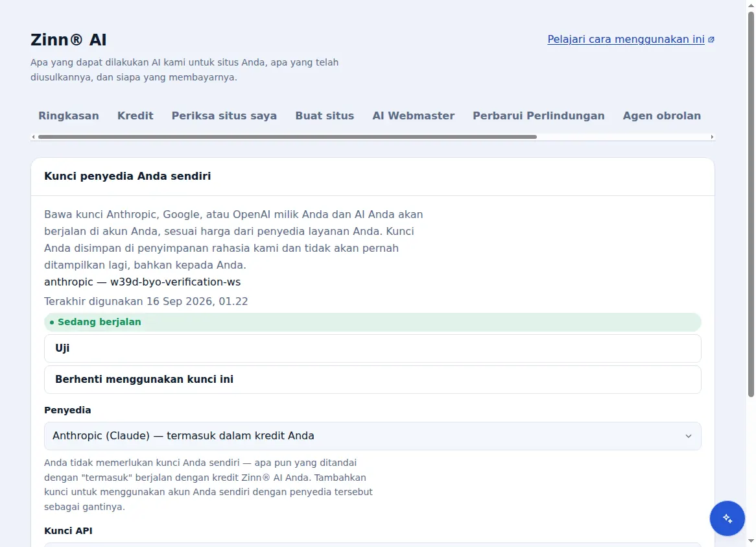Open the Agen obrolan tab

pyautogui.click(x=661, y=115)
